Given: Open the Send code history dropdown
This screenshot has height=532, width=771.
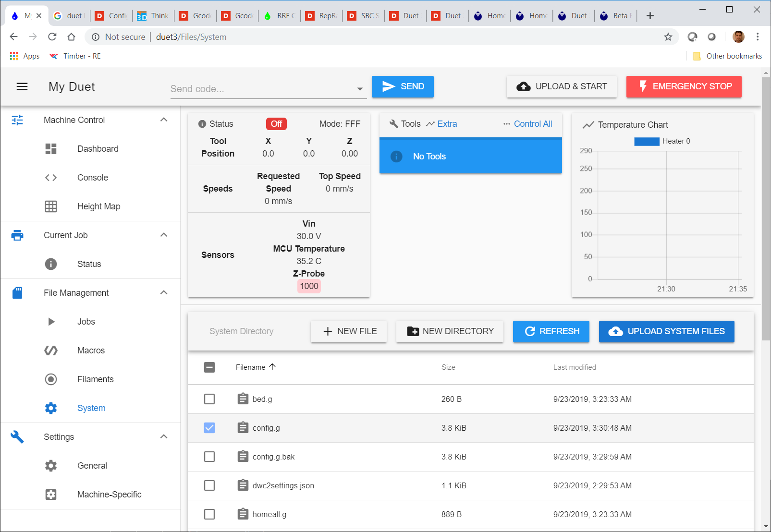Looking at the screenshot, I should (360, 89).
